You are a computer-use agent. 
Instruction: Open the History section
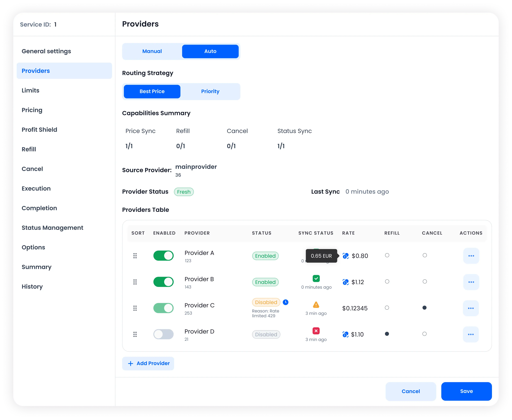[64, 286]
